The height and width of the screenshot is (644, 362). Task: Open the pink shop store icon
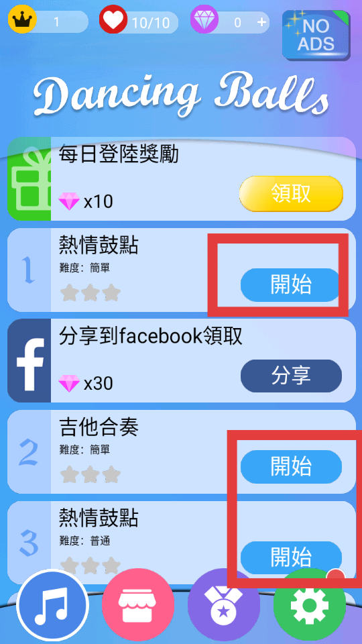tap(138, 604)
